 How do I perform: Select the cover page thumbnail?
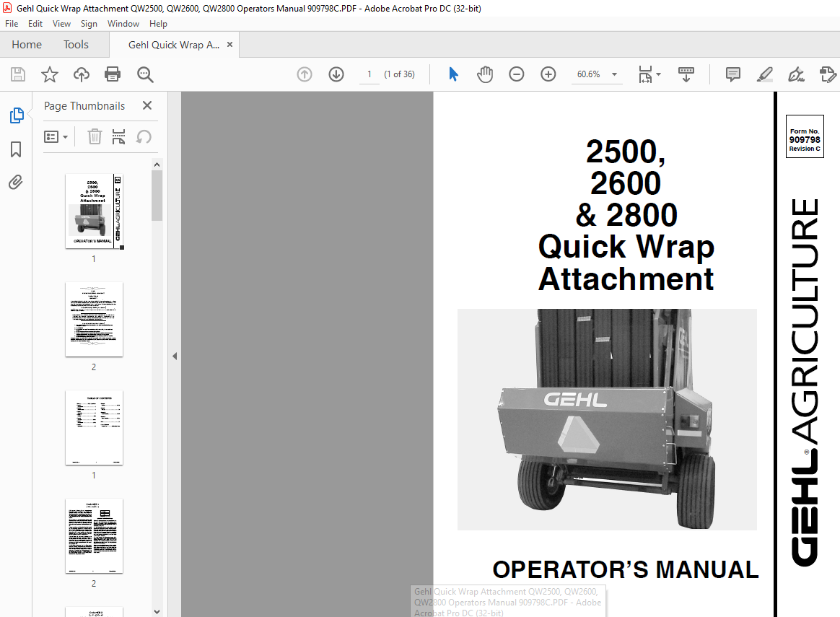[x=95, y=211]
